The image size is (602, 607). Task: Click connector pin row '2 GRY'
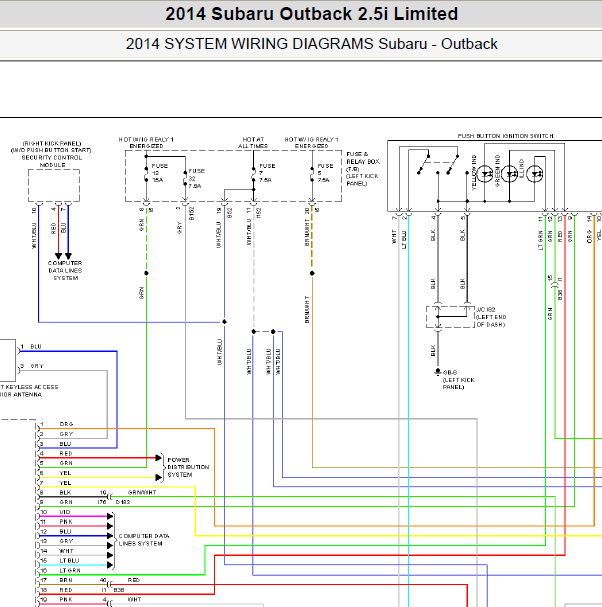57,434
